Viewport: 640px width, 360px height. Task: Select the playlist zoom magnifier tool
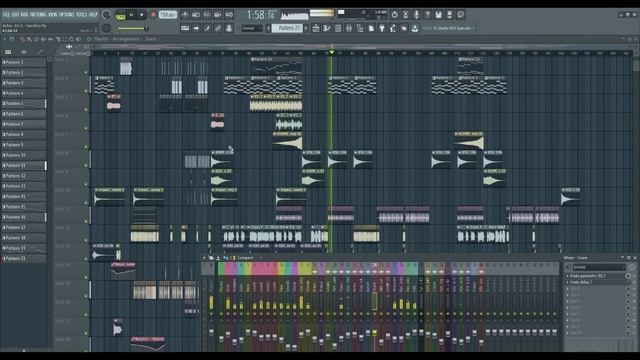coord(71,39)
